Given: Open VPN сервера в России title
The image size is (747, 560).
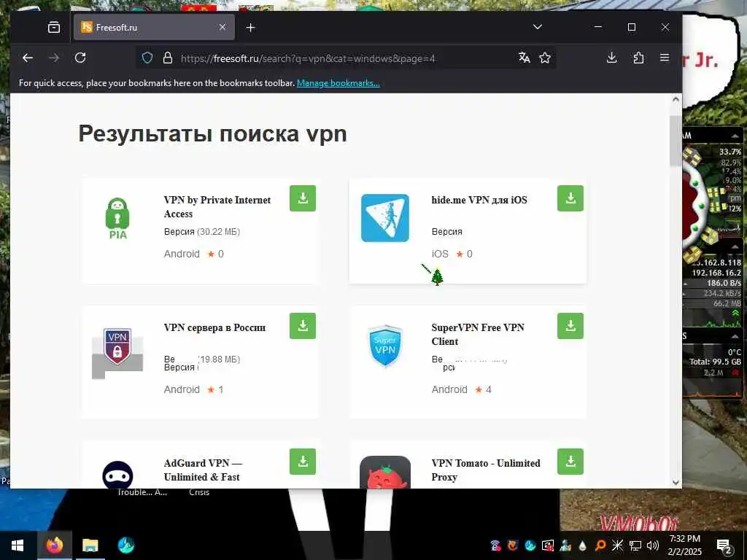Looking at the screenshot, I should click(214, 327).
